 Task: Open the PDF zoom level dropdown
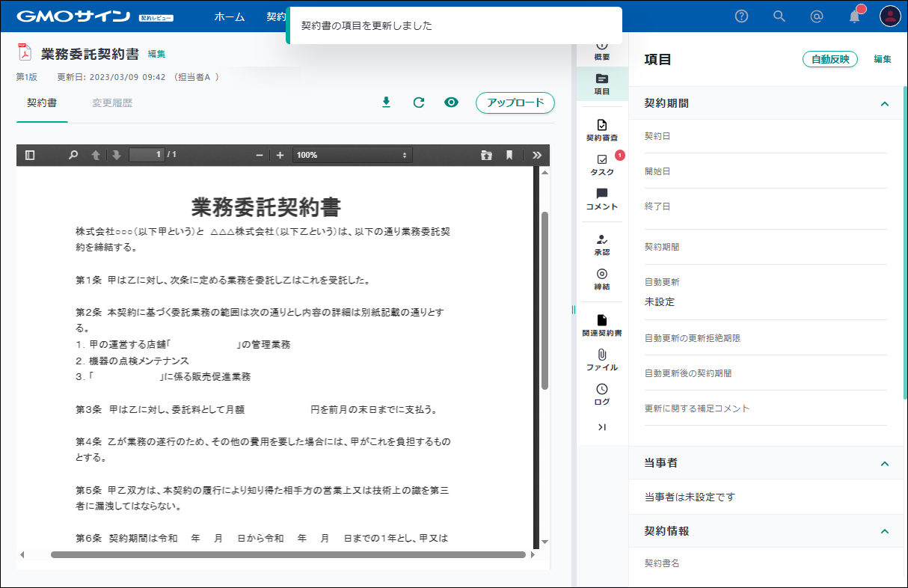point(352,155)
